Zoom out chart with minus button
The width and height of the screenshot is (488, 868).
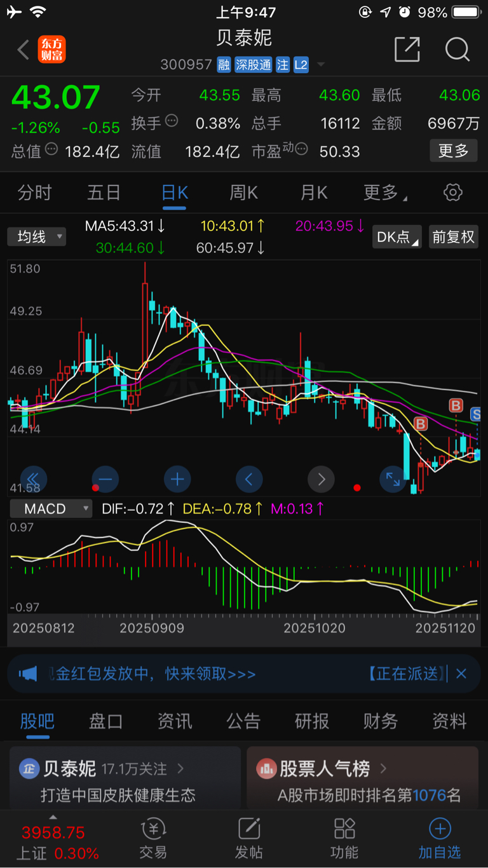105,479
